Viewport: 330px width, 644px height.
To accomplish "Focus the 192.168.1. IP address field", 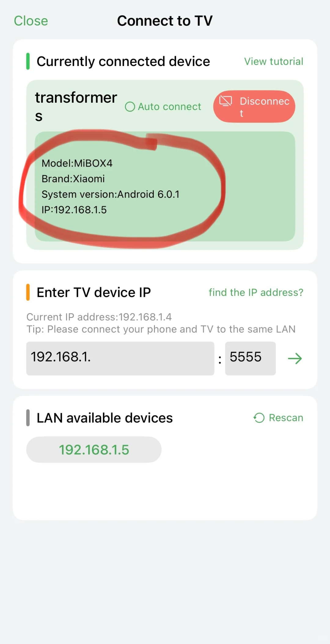I will tap(120, 359).
